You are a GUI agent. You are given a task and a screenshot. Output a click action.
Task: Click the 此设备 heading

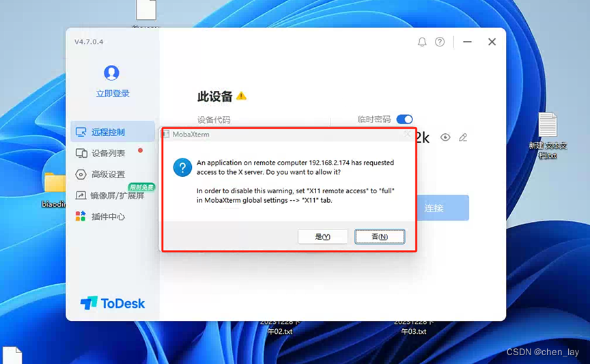(215, 96)
